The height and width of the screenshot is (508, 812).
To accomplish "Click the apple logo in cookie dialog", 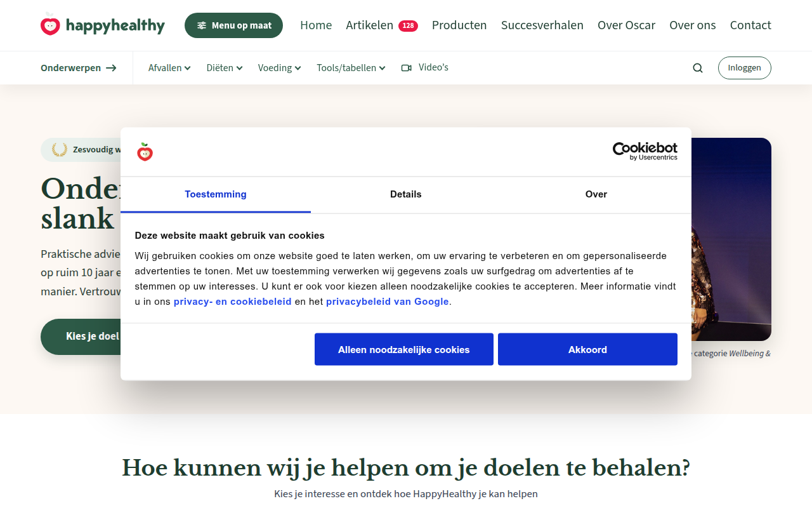I will click(x=145, y=152).
